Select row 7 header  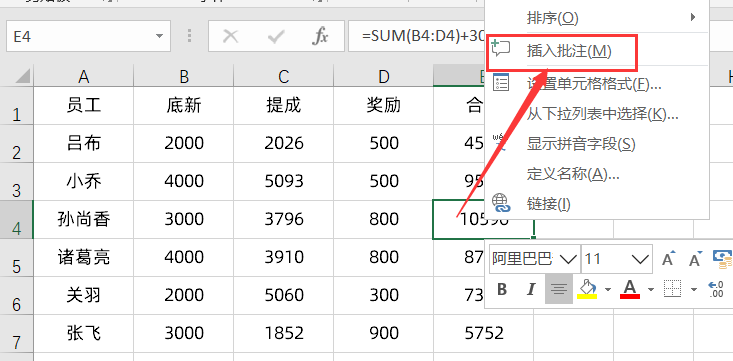tap(17, 334)
